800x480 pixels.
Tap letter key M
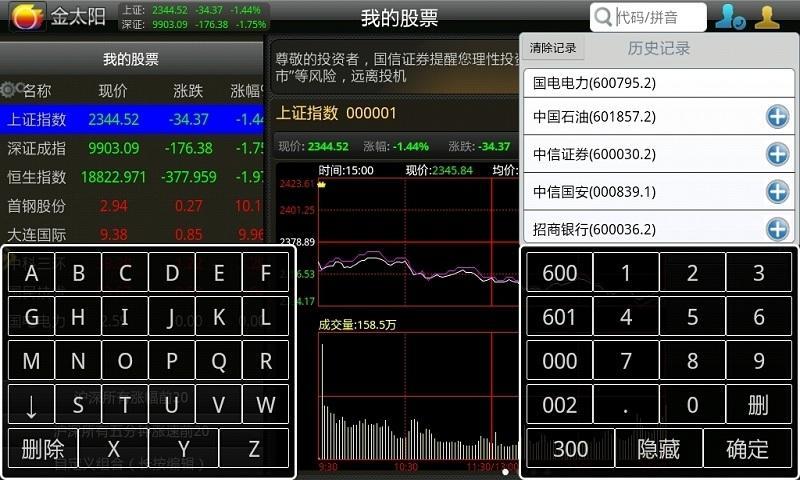[31, 361]
